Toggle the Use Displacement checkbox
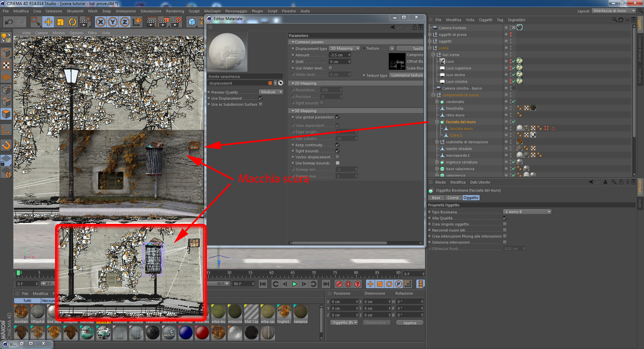The height and width of the screenshot is (349, 644). click(261, 98)
